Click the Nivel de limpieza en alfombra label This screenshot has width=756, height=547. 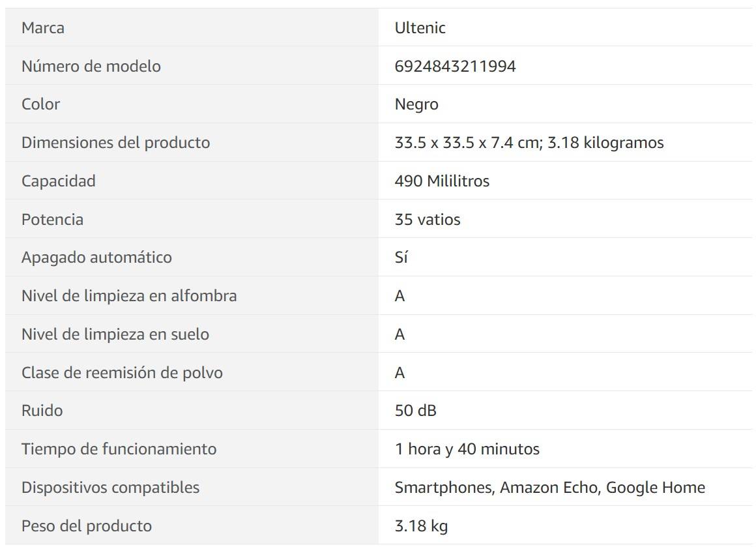[x=129, y=296]
